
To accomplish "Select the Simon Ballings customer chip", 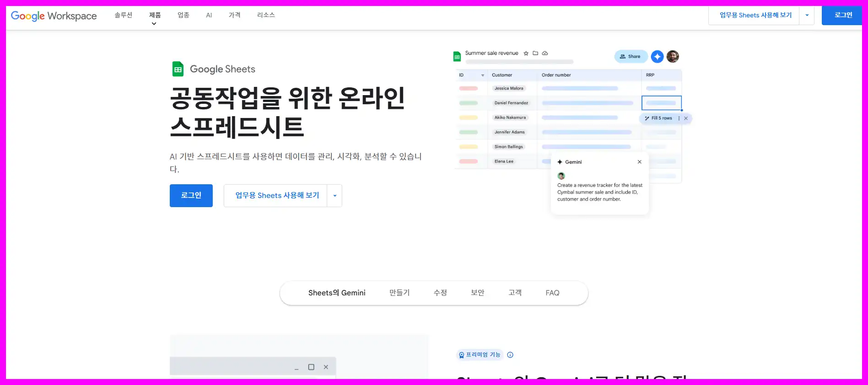I will (508, 147).
